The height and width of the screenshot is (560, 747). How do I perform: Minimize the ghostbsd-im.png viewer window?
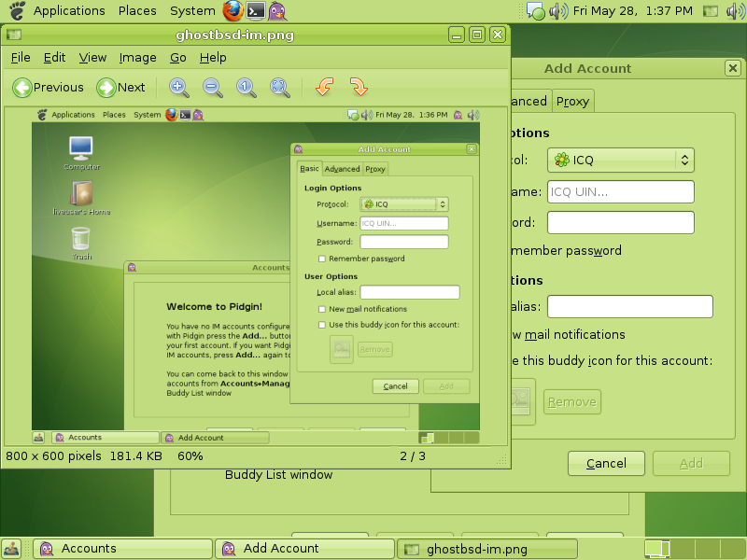pos(456,35)
